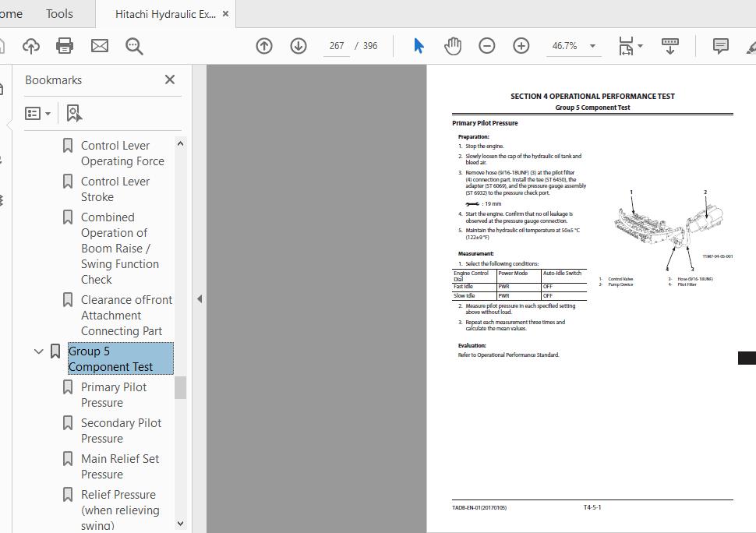Add a comment note icon

point(721,46)
